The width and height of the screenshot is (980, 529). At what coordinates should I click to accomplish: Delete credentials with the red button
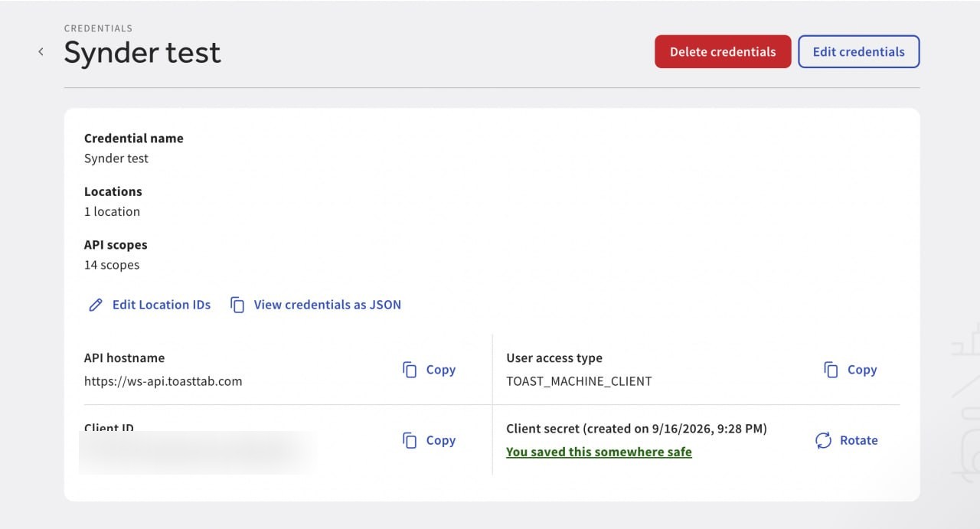pos(723,52)
